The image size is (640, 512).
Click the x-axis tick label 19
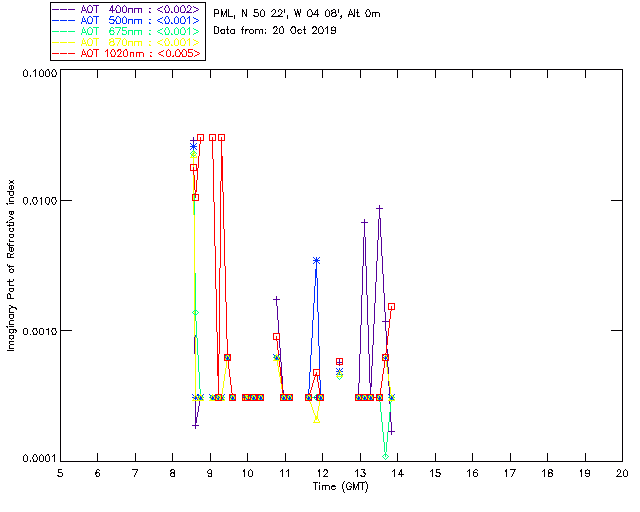coord(585,474)
